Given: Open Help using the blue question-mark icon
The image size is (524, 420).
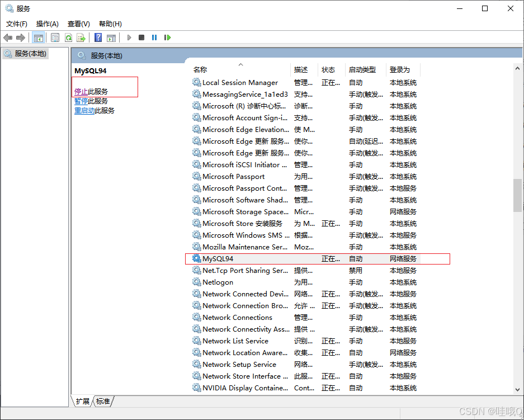Looking at the screenshot, I should (x=98, y=37).
